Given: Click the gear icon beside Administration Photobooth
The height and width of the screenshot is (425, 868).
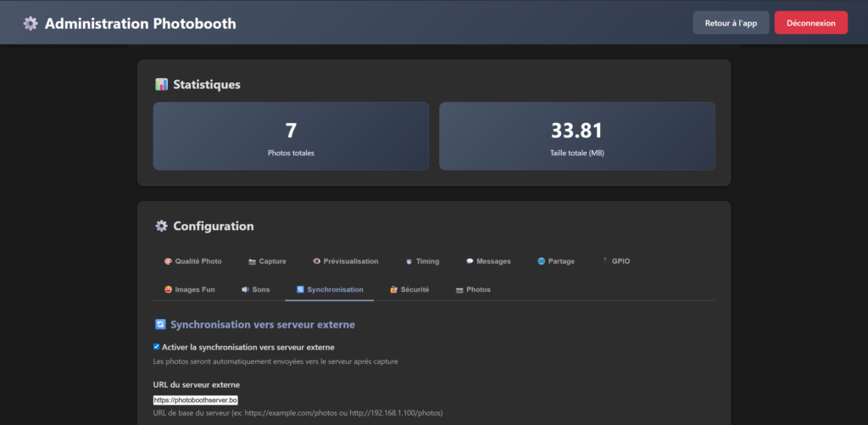Looking at the screenshot, I should (31, 24).
